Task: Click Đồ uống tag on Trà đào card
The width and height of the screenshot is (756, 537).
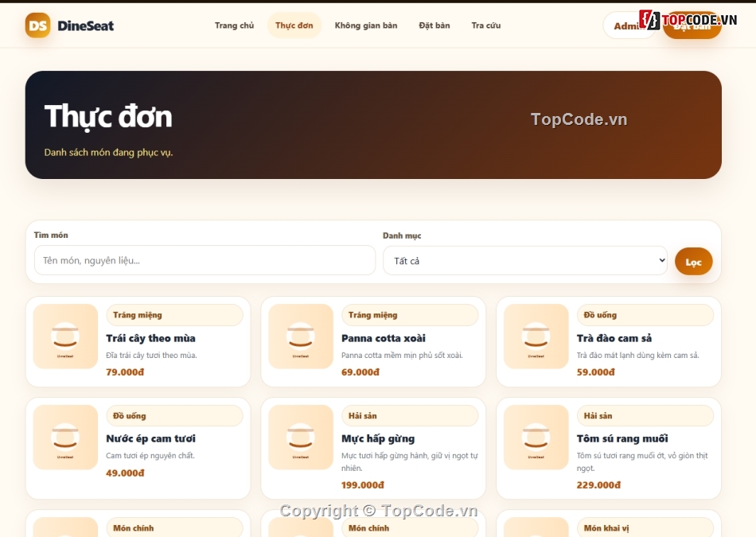Action: click(645, 315)
